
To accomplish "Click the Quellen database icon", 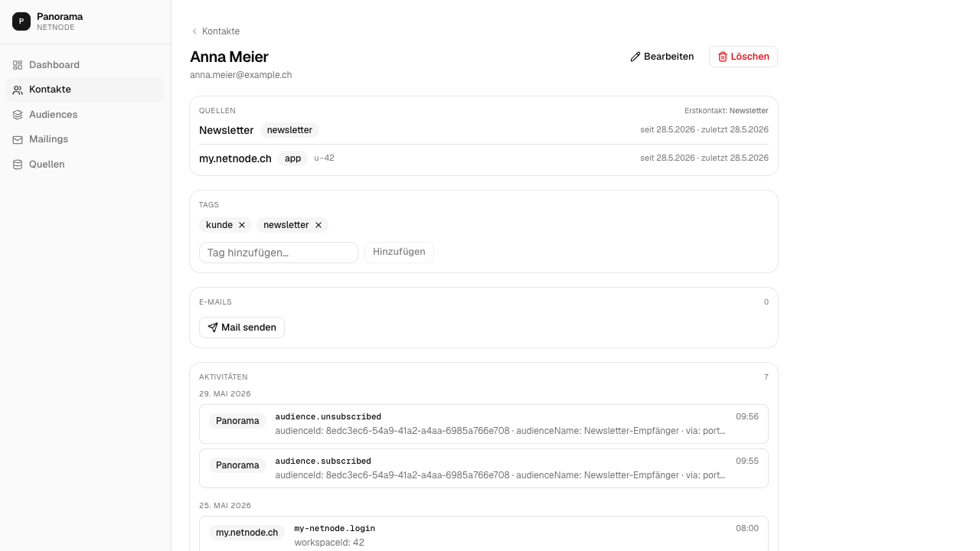I will click(18, 165).
